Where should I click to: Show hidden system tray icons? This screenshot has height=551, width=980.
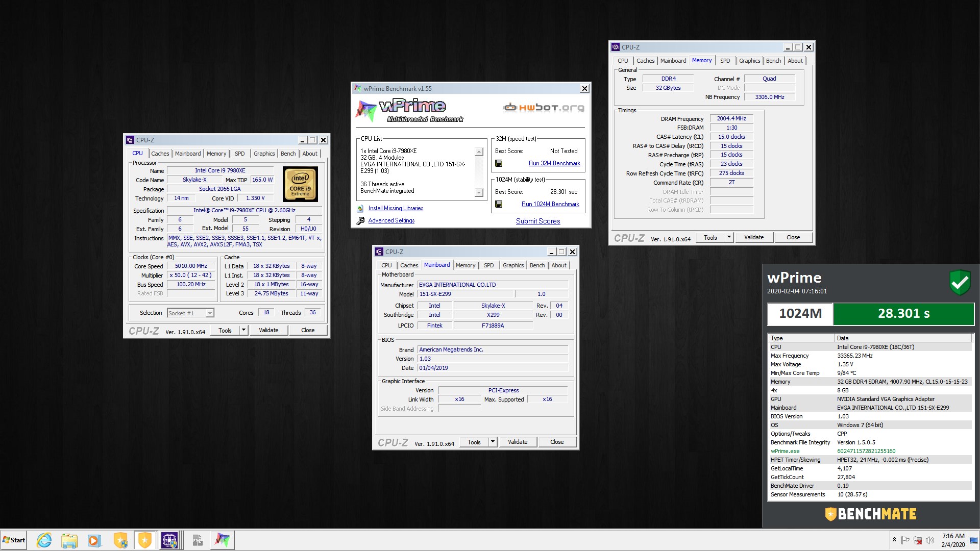pos(894,540)
